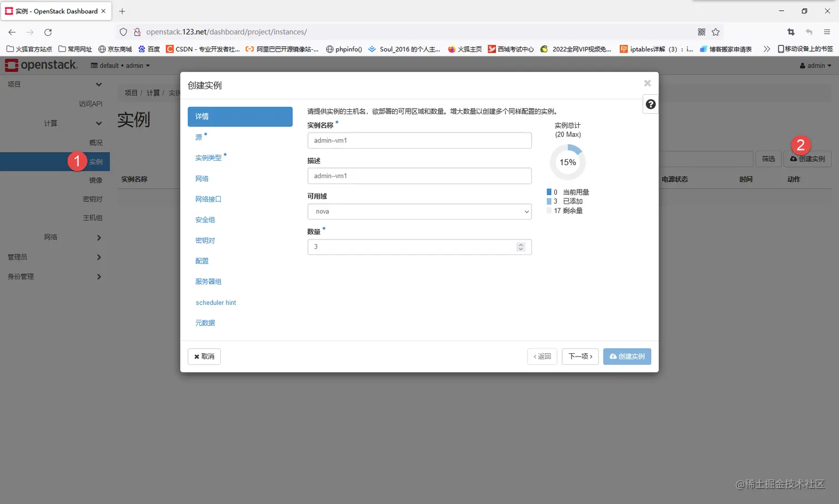Expand the 网络 sidebar section
The height and width of the screenshot is (504, 839).
(55, 237)
